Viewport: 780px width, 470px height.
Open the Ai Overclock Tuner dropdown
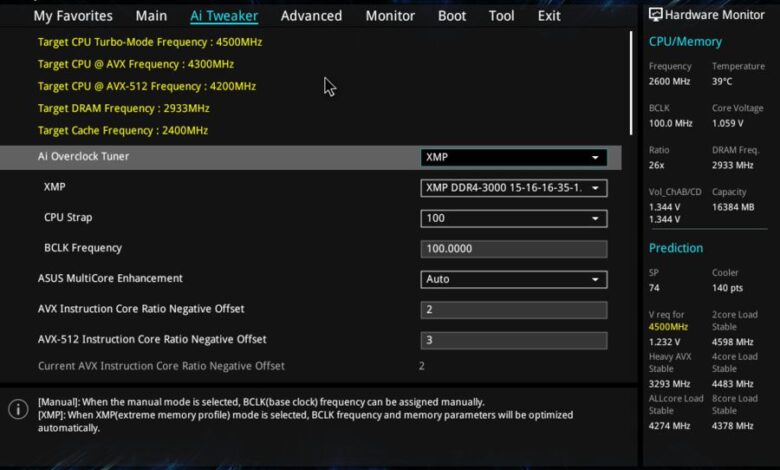point(513,157)
